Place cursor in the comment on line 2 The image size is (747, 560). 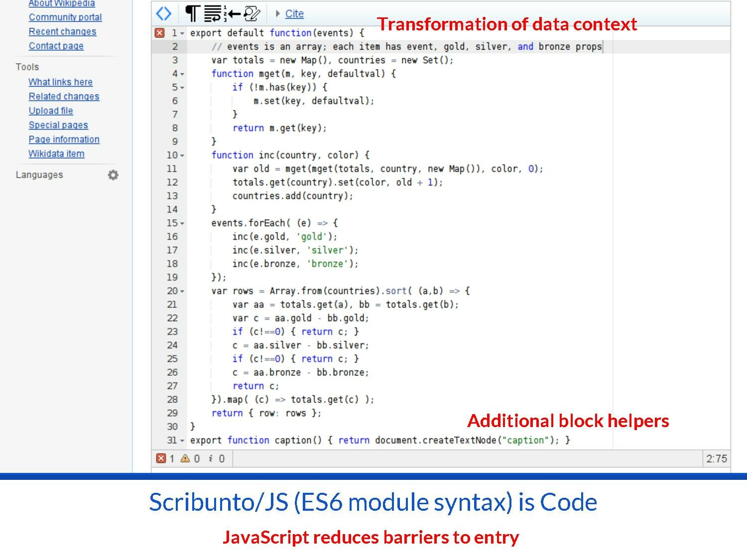point(407,47)
